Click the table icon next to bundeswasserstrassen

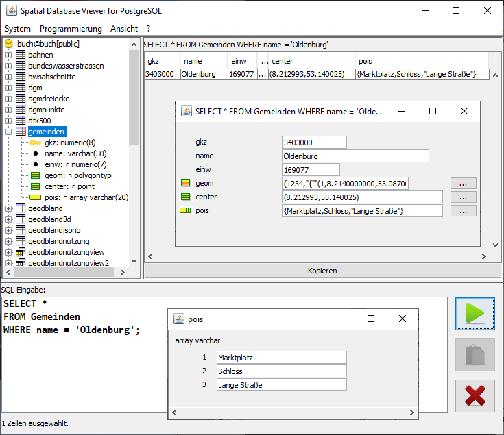point(21,66)
